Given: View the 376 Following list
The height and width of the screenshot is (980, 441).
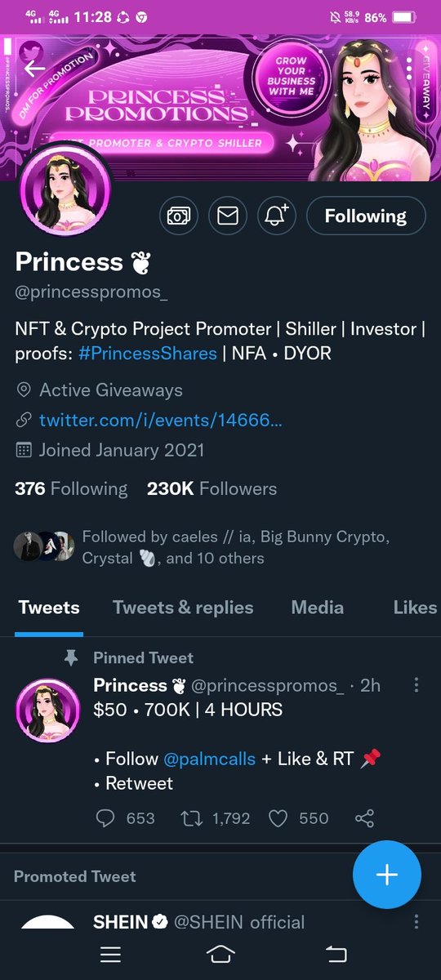Looking at the screenshot, I should click(x=71, y=488).
